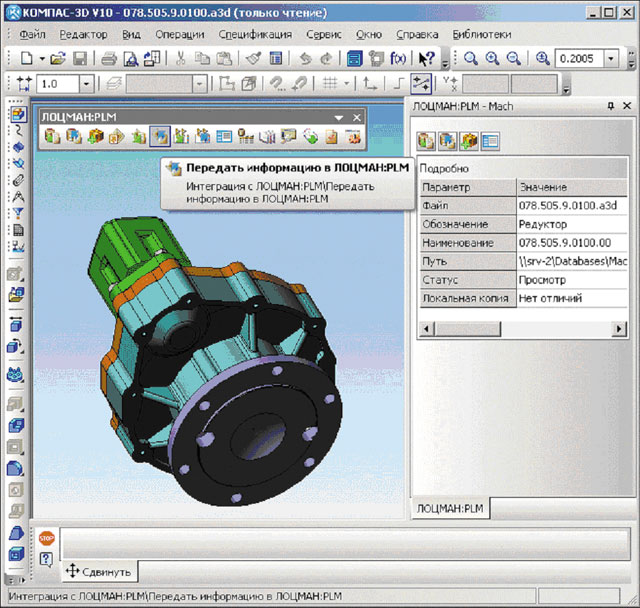The height and width of the screenshot is (608, 640).
Task: Toggle the assembly editing panel icon atop left sidebar
Action: point(18,114)
